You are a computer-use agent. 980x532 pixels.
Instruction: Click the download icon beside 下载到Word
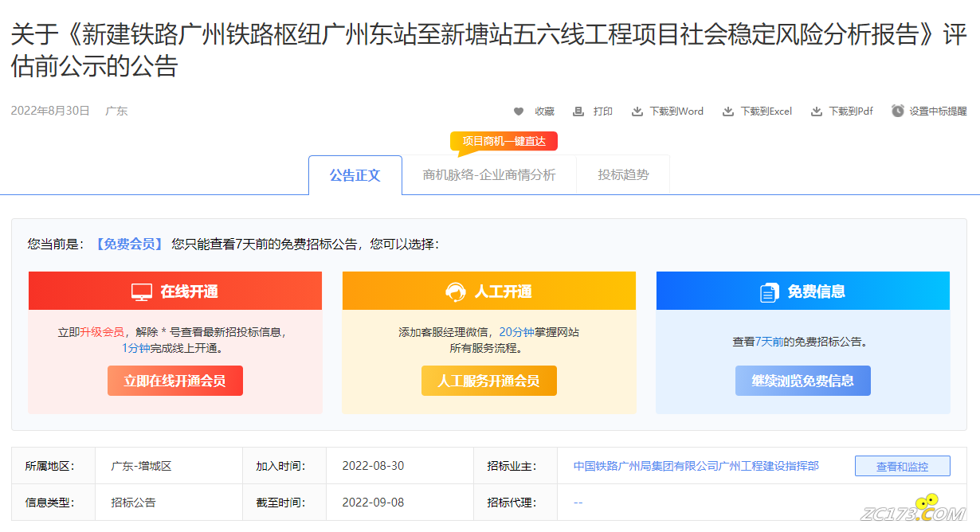(x=637, y=111)
